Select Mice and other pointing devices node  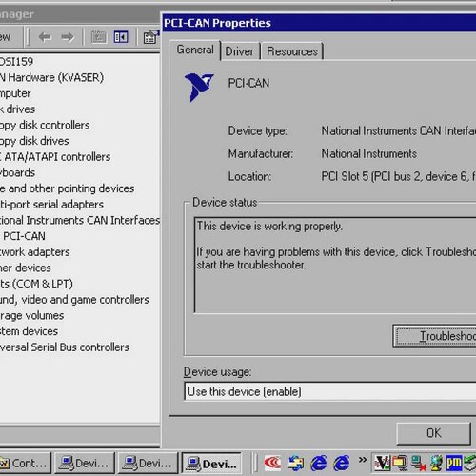67,188
